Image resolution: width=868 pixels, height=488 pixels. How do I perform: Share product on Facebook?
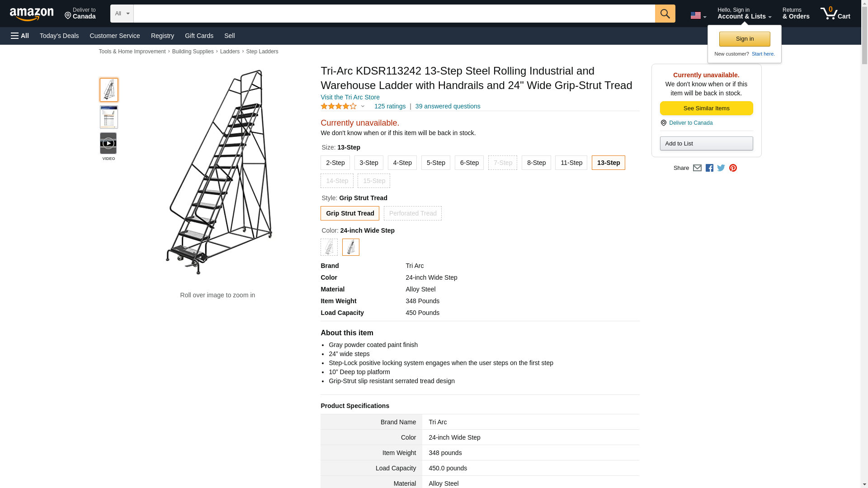click(x=709, y=168)
